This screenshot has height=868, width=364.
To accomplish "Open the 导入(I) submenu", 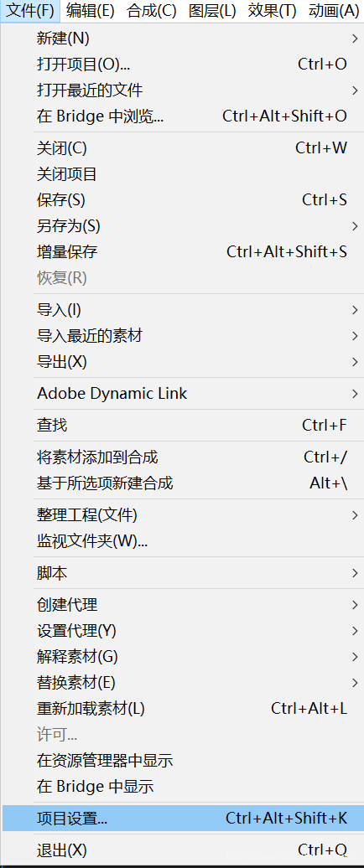I will 182,310.
